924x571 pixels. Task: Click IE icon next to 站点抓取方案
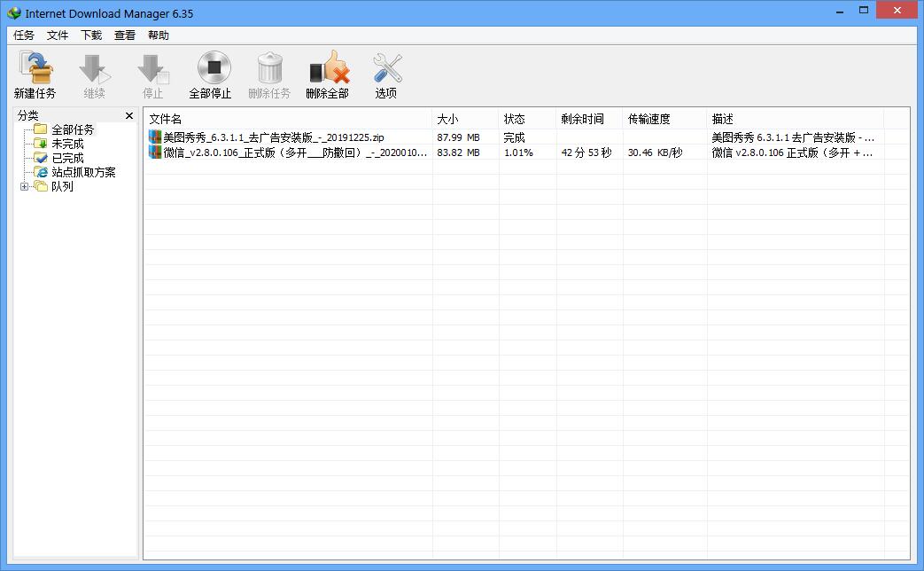point(41,172)
